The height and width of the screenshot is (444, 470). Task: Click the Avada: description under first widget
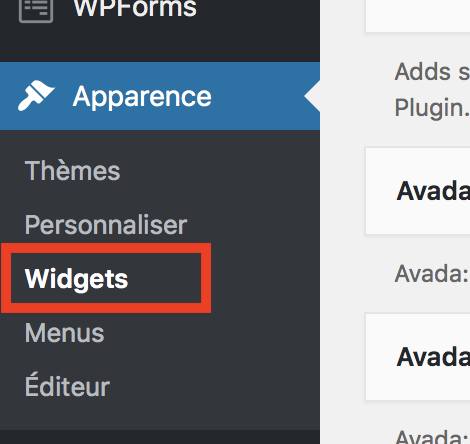(432, 274)
